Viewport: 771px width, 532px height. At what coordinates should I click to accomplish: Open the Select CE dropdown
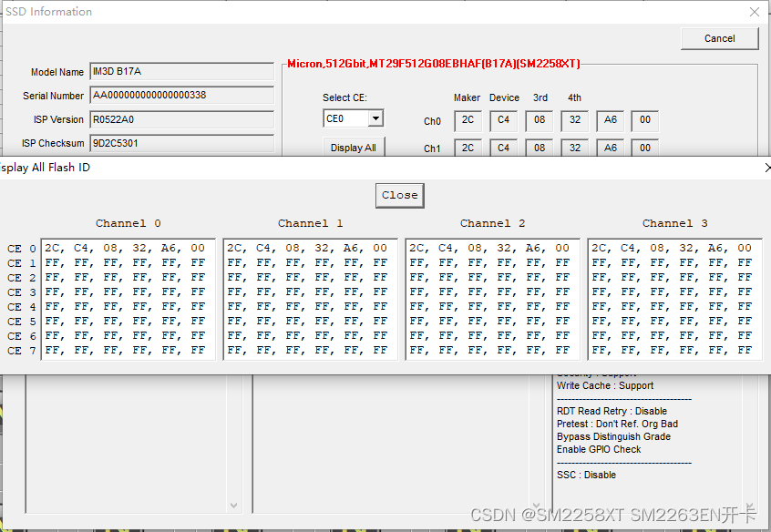coord(375,118)
